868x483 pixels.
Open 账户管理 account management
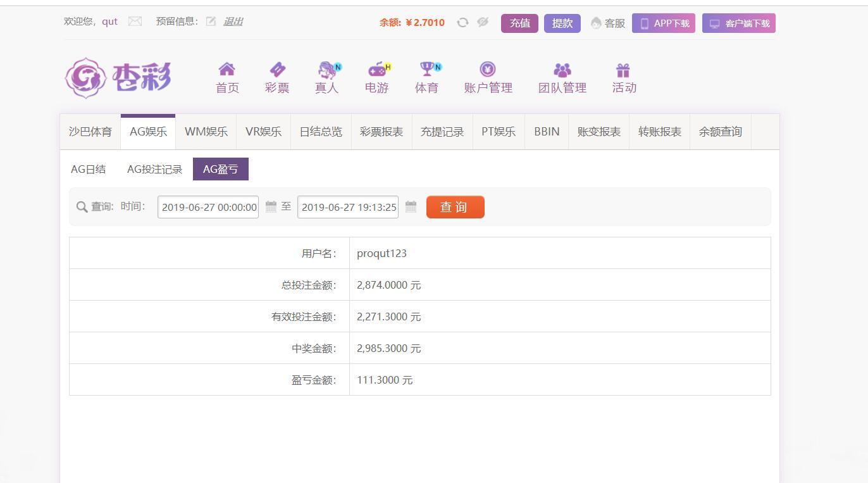pos(488,69)
